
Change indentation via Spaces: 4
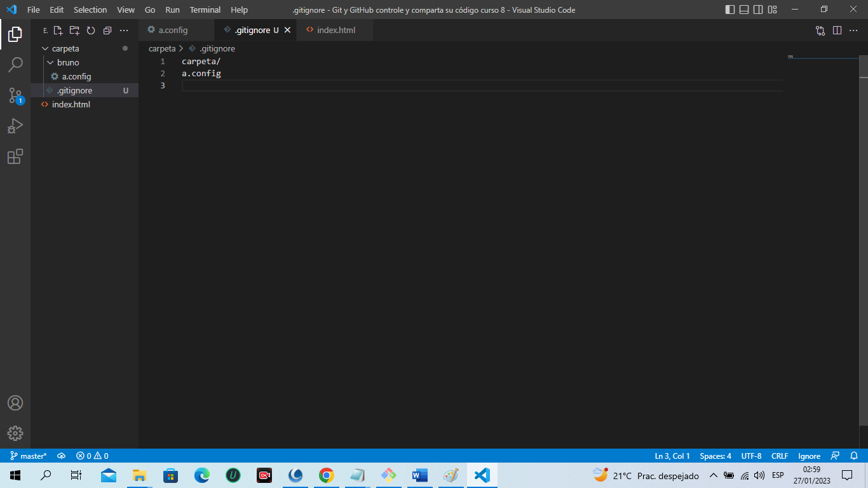click(715, 456)
